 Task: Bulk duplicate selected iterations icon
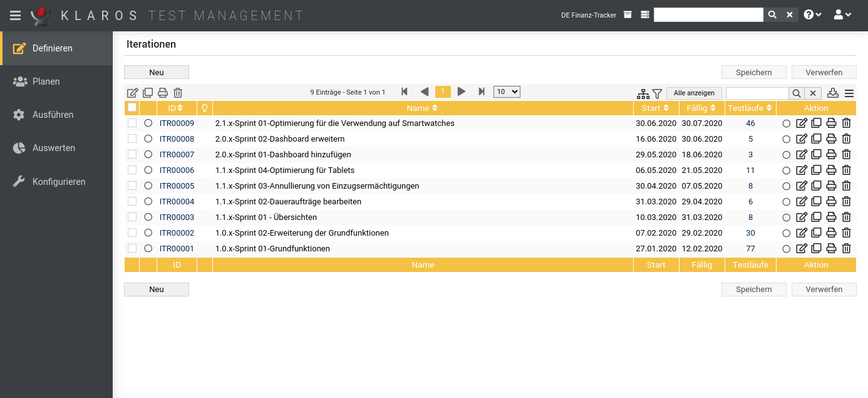click(148, 93)
